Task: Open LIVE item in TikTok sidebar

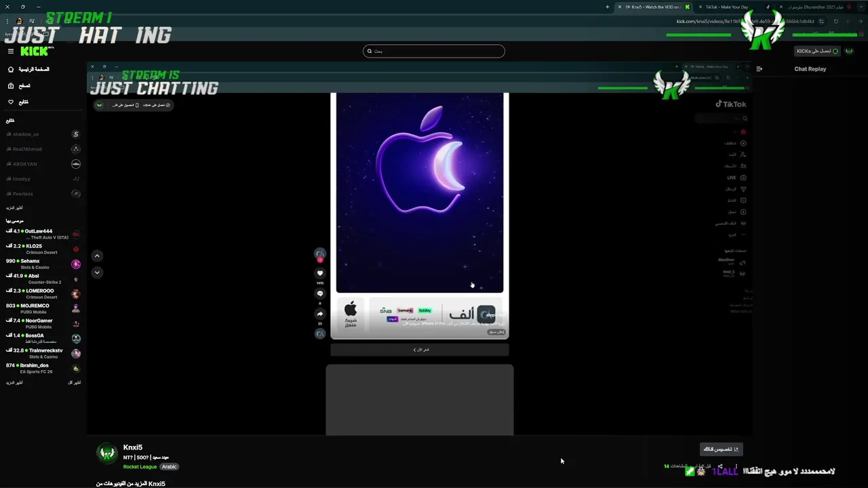Action: point(737,178)
